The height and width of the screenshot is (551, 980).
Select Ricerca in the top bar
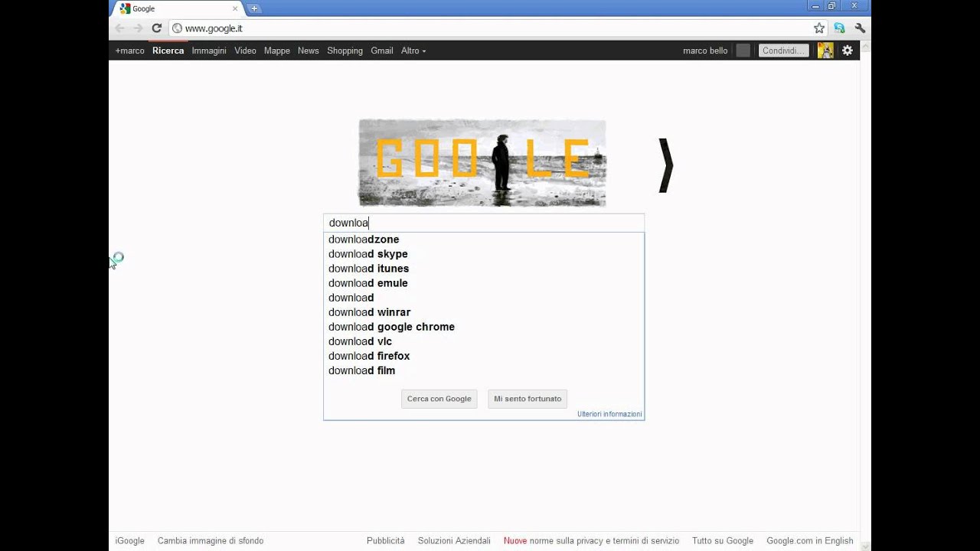(168, 51)
